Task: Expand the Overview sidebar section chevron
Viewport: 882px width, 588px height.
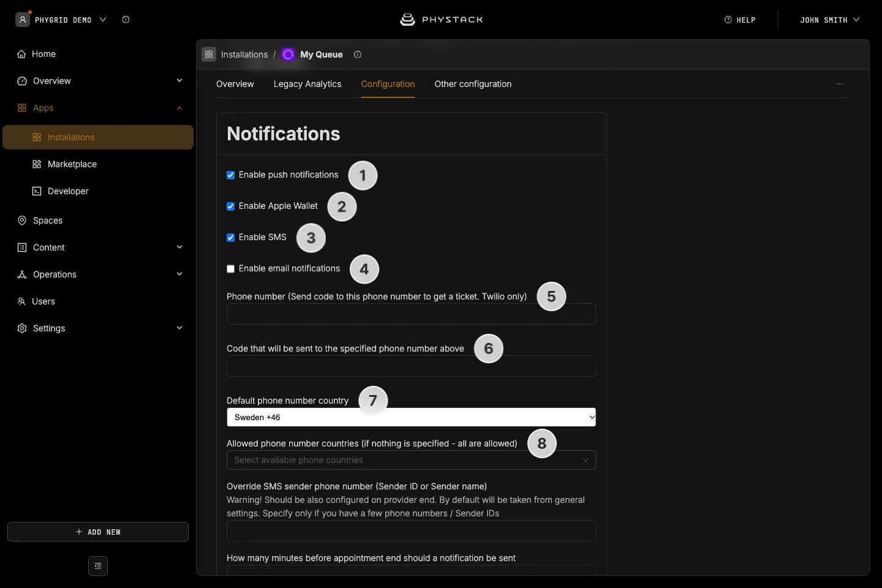Action: (179, 81)
